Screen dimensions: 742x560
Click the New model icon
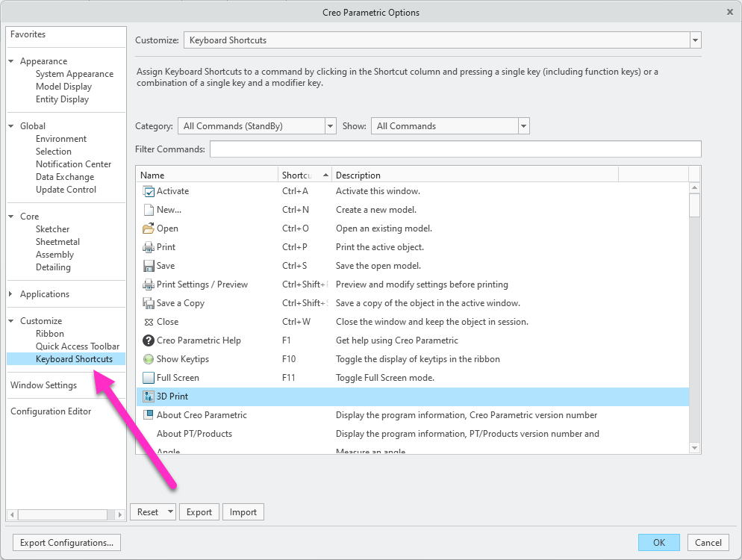coord(148,210)
